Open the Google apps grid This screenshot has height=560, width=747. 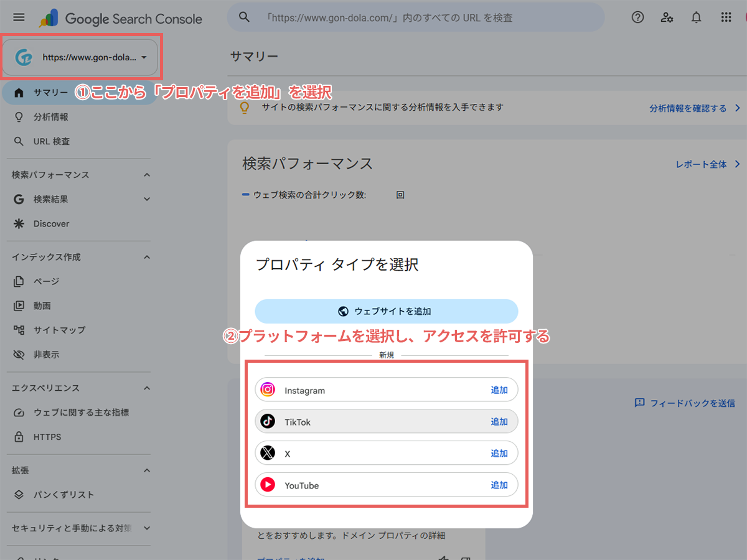[726, 17]
